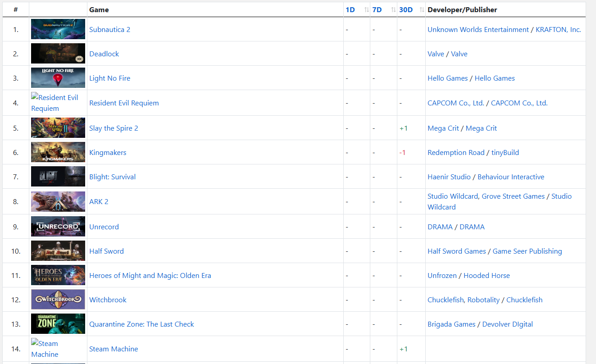Viewport: 596px width, 364px height.
Task: Open the tinyBuild publisher link
Action: pos(505,153)
